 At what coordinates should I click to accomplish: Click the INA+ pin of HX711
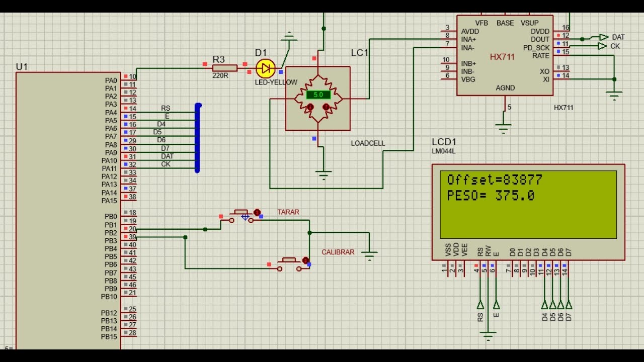click(x=449, y=39)
